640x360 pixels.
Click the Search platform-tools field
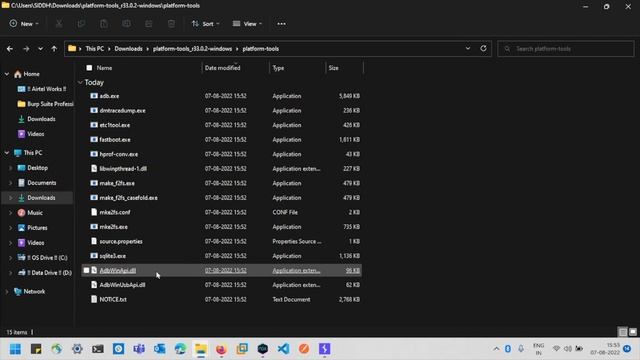pyautogui.click(x=566, y=49)
